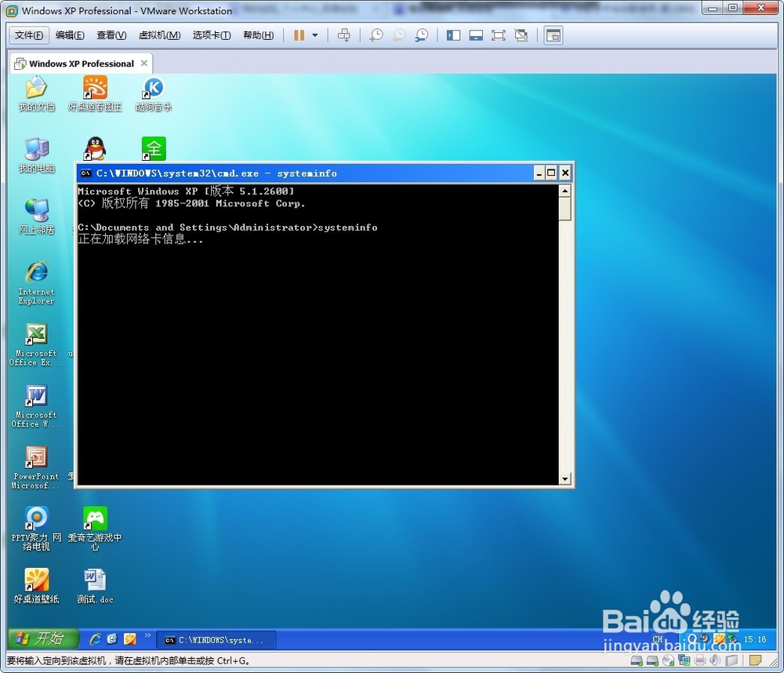Click the 15:16 clock in XP tray
The height and width of the screenshot is (673, 784).
click(x=755, y=639)
